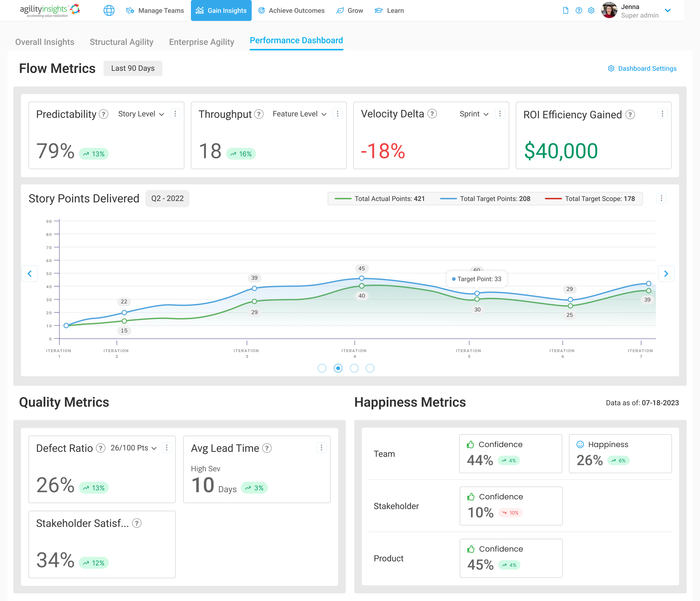Select second chart pagination dot
The width and height of the screenshot is (700, 601).
[x=338, y=368]
